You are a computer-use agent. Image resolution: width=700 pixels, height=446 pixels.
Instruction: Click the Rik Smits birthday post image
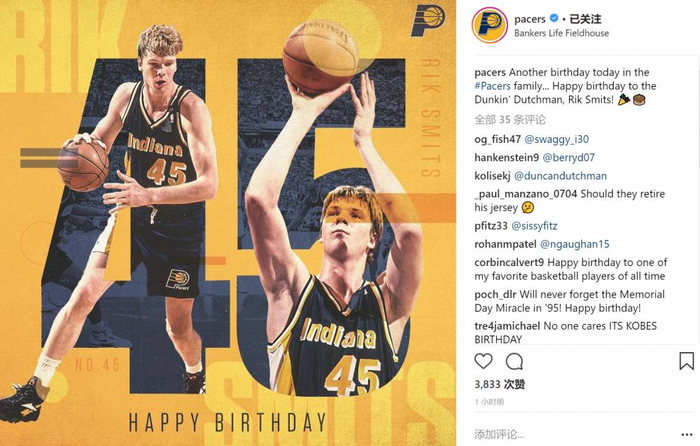click(228, 223)
